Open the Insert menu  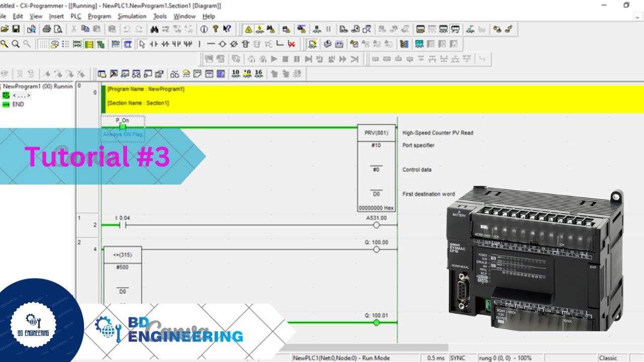[56, 16]
